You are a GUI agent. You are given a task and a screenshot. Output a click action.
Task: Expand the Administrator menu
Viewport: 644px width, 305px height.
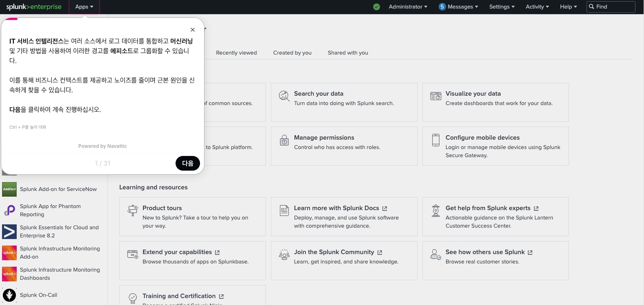pos(408,7)
